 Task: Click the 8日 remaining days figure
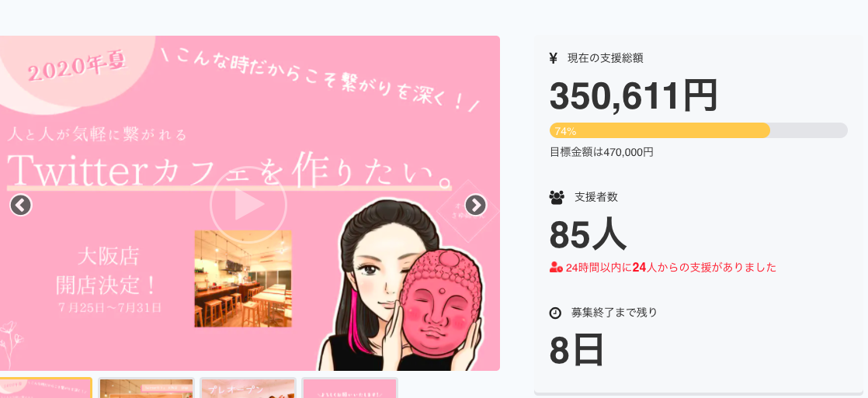click(576, 351)
